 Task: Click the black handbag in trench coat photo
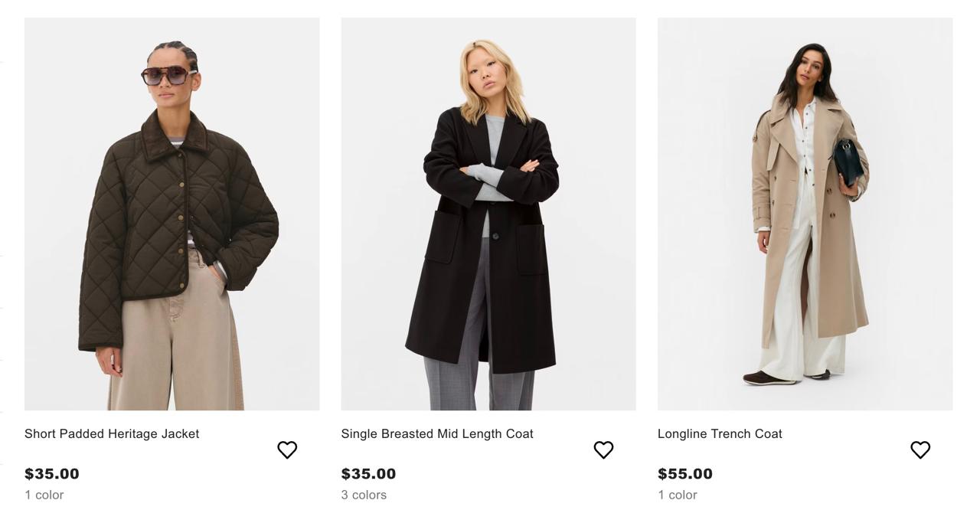pyautogui.click(x=848, y=161)
